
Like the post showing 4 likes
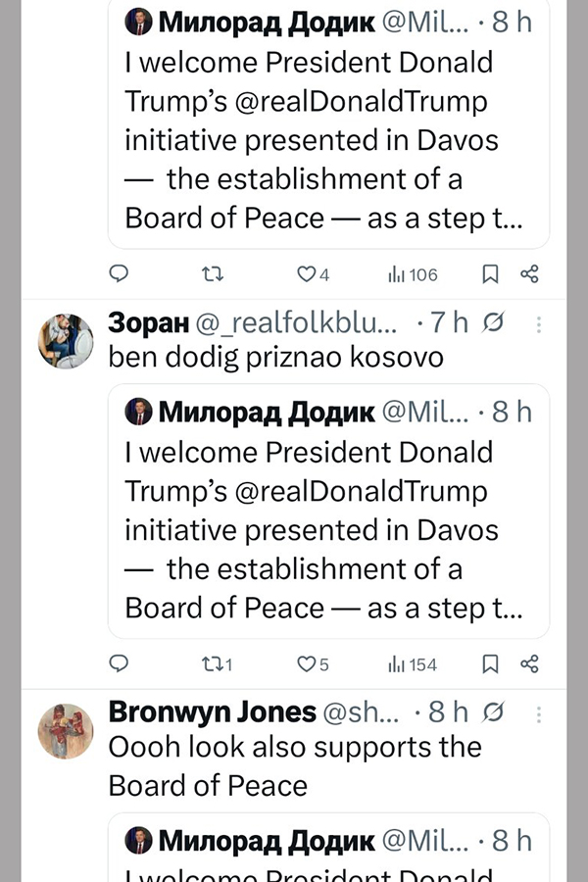click(x=308, y=274)
